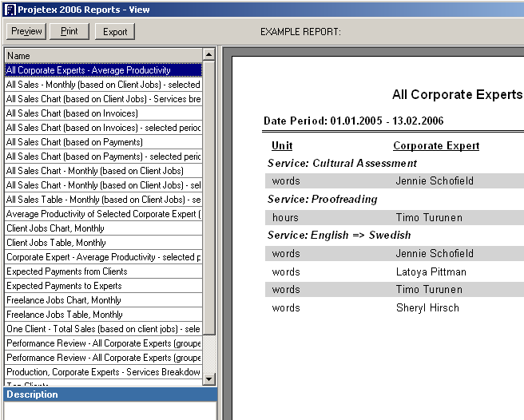The width and height of the screenshot is (524, 420).
Task: Click the Corporate Expert column heading
Action: [435, 146]
